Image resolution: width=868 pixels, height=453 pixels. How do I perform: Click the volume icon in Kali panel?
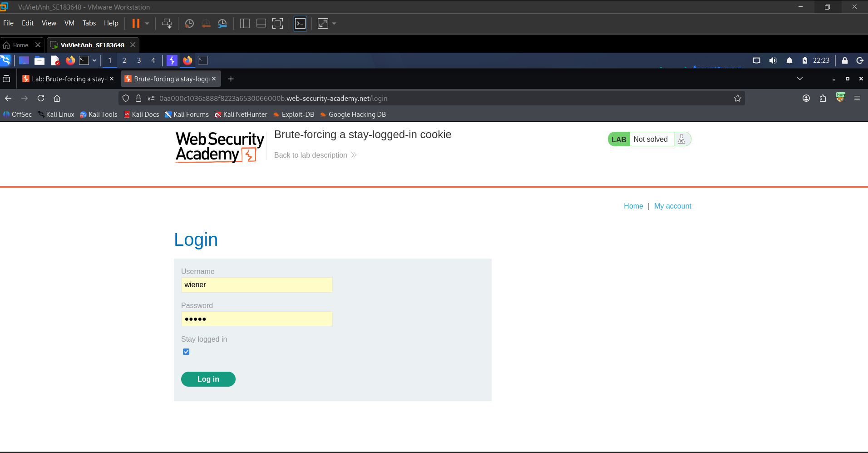773,60
